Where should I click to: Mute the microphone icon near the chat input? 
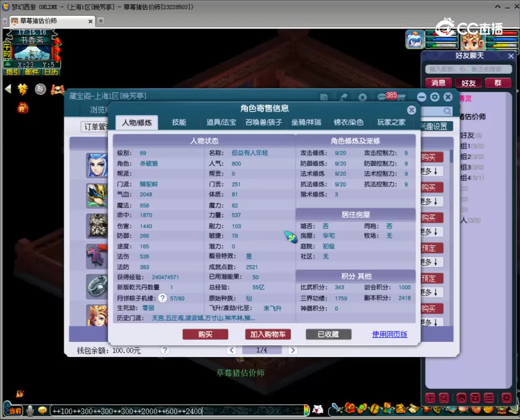tap(29, 411)
